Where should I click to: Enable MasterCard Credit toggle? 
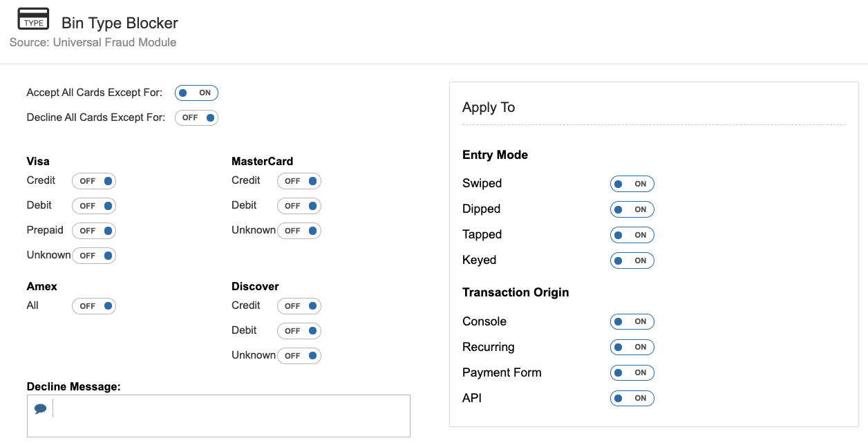299,181
